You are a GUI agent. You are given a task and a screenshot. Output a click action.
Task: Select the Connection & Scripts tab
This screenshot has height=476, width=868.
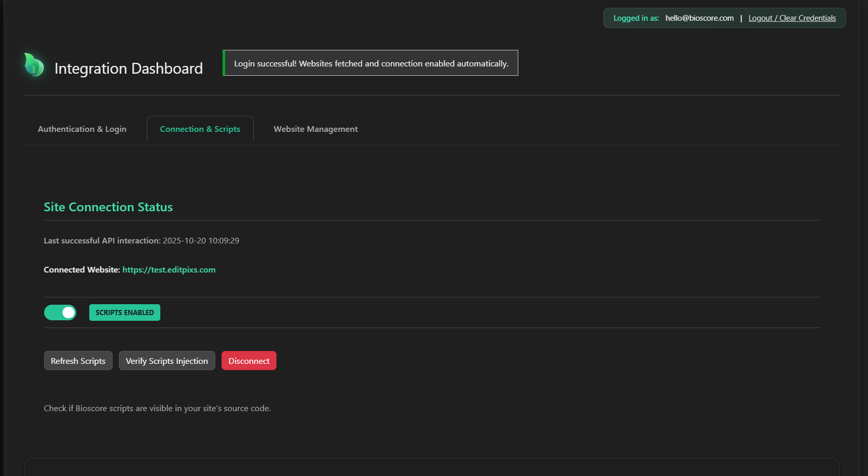coord(200,129)
